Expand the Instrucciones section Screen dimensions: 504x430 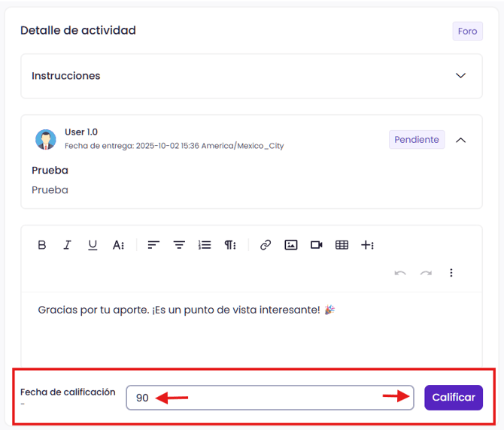[461, 76]
